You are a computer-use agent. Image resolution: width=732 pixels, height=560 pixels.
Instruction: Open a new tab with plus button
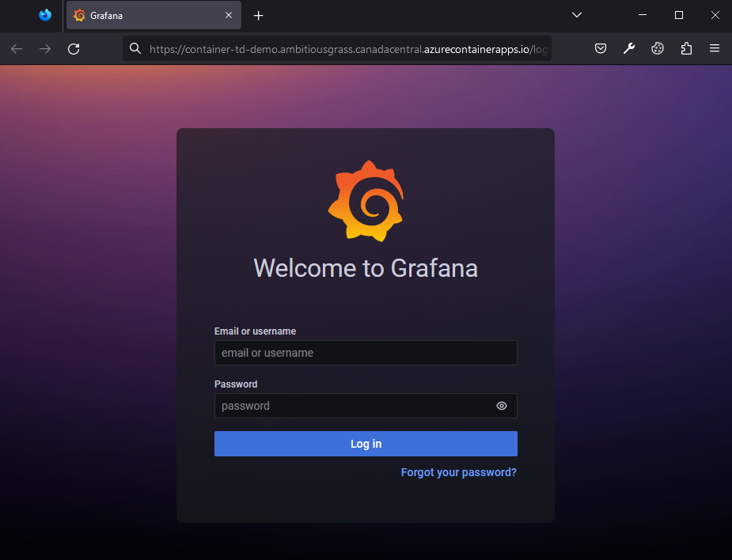tap(258, 15)
